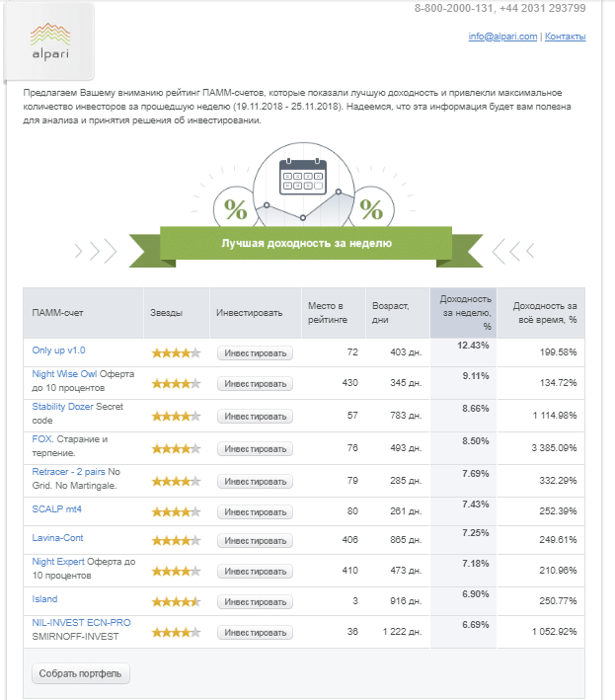This screenshot has height=700, width=615.
Task: Open the info@alpari.com email link
Action: [502, 37]
